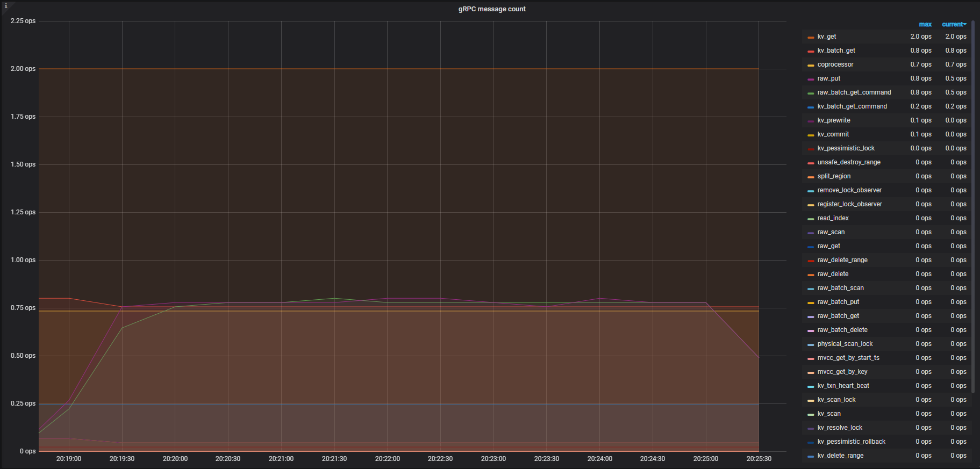Image resolution: width=980 pixels, height=469 pixels.
Task: Show only kv_scan series
Action: point(829,414)
